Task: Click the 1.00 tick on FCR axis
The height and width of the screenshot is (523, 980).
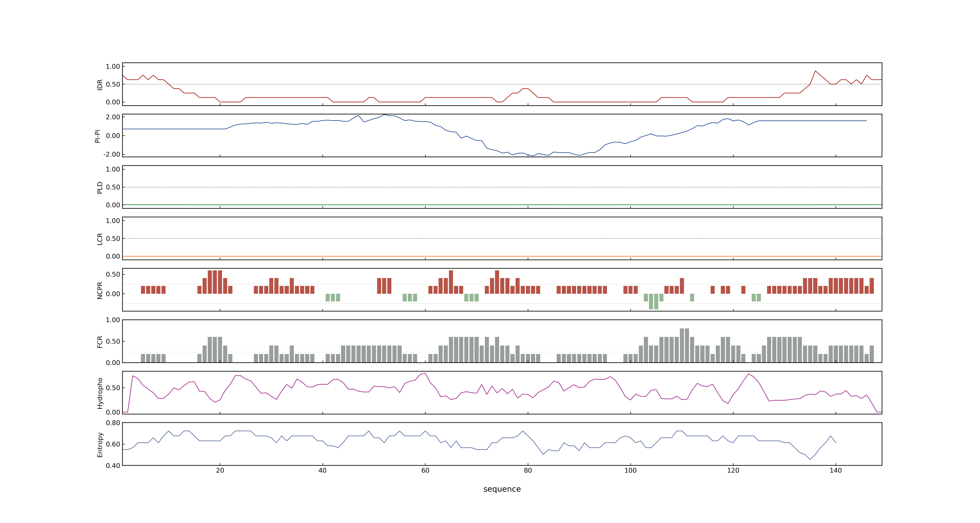Action: click(x=113, y=320)
